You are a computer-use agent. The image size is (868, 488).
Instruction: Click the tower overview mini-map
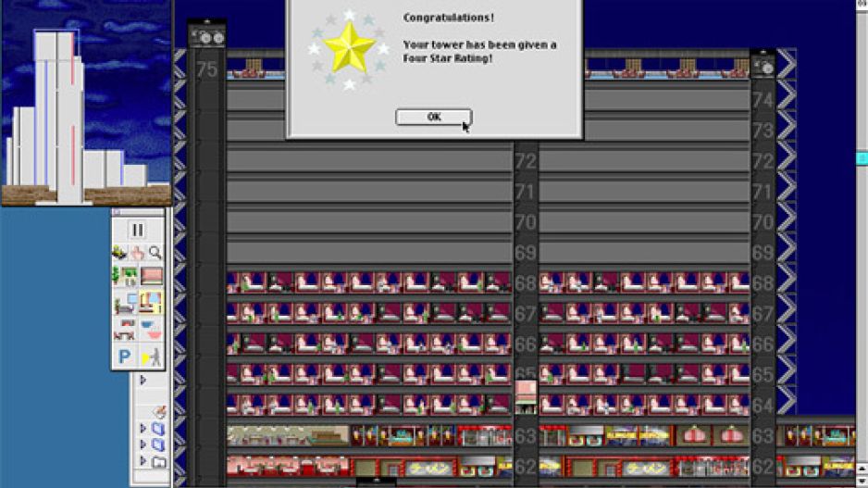click(86, 103)
